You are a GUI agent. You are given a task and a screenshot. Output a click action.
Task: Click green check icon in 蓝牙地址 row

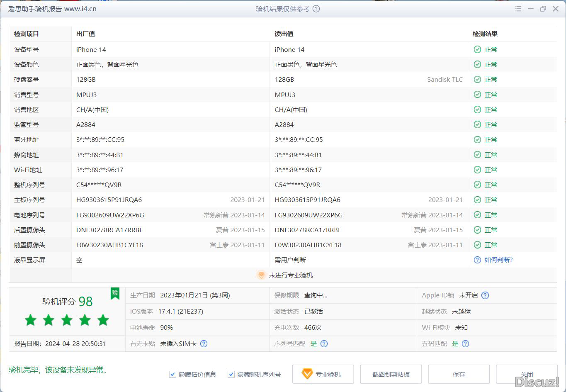[477, 139]
